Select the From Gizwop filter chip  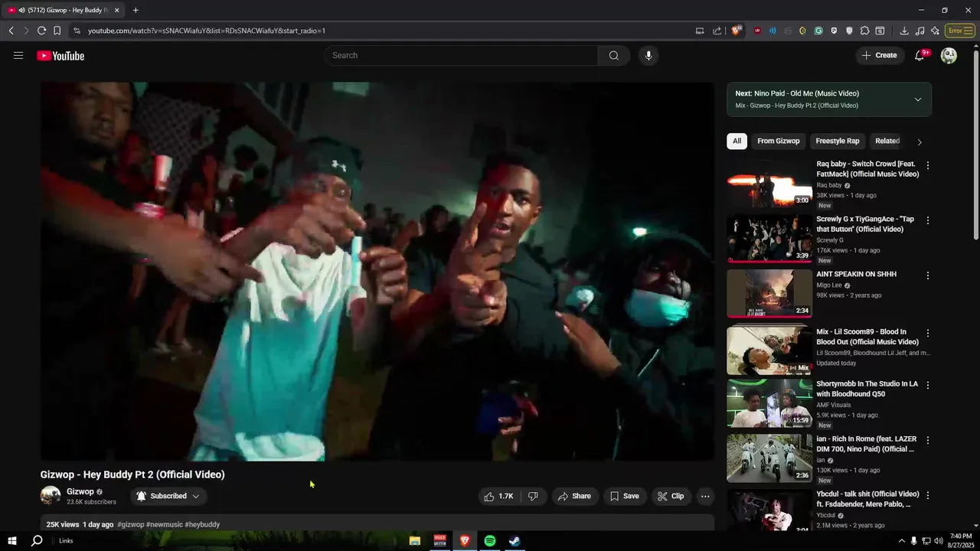click(x=778, y=141)
